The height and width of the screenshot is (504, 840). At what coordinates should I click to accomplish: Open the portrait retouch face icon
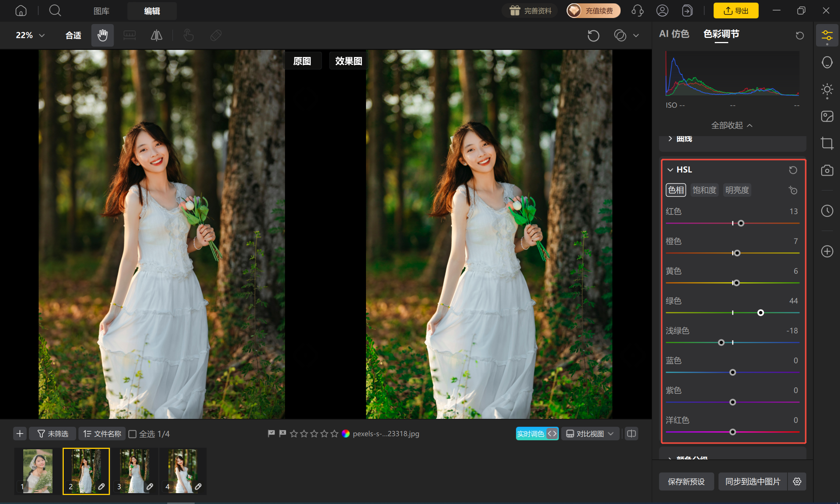click(827, 62)
